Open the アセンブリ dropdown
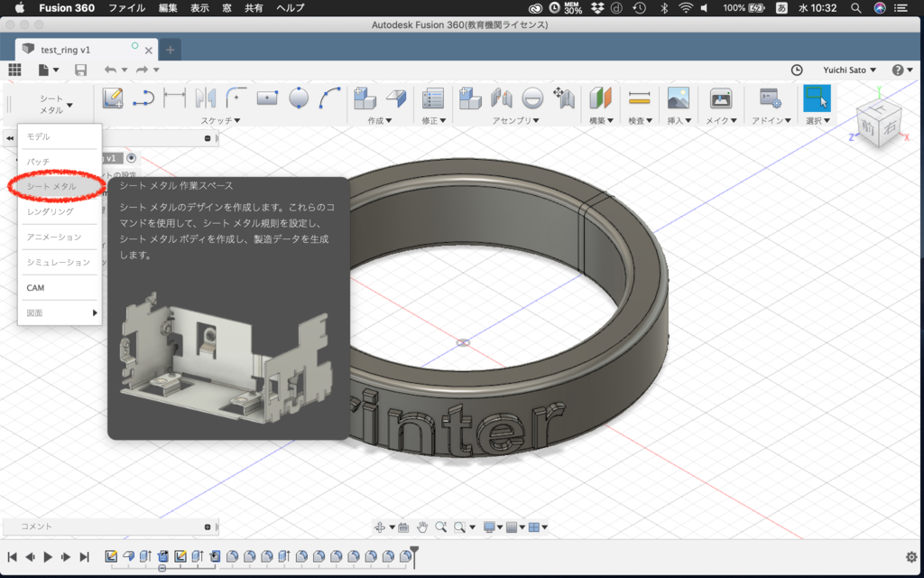The width and height of the screenshot is (924, 578). tap(515, 120)
